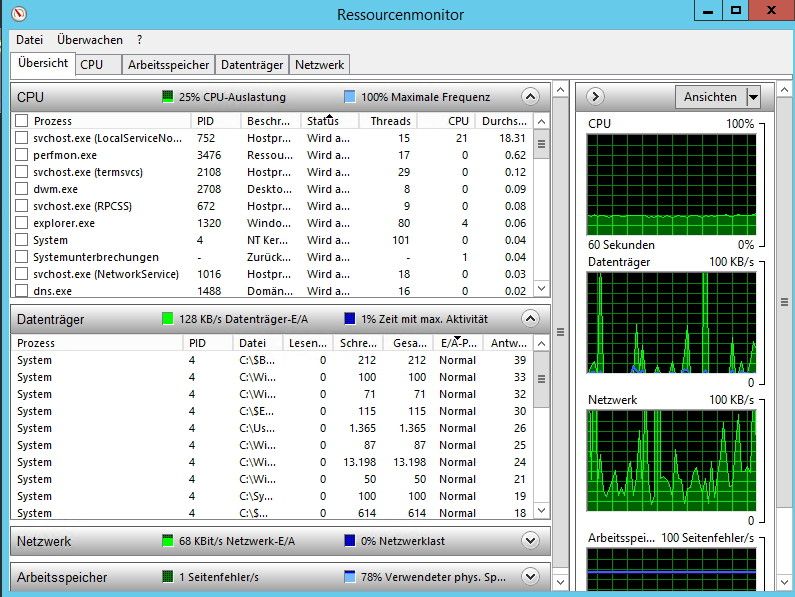The width and height of the screenshot is (795, 597).
Task: Check the Systemunterbrechungen checkbox
Action: (x=21, y=257)
